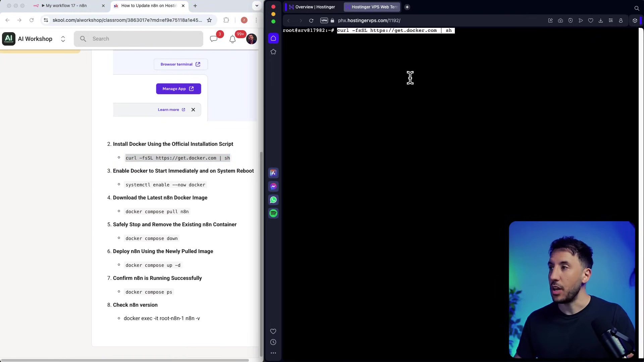644x362 pixels.
Task: Open WhatsApp in Opera sidebar
Action: pyautogui.click(x=273, y=200)
